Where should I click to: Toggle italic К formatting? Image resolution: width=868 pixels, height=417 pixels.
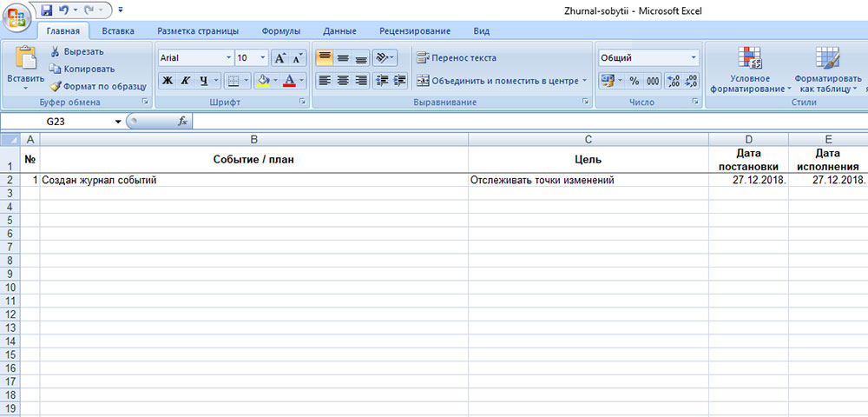tap(186, 81)
